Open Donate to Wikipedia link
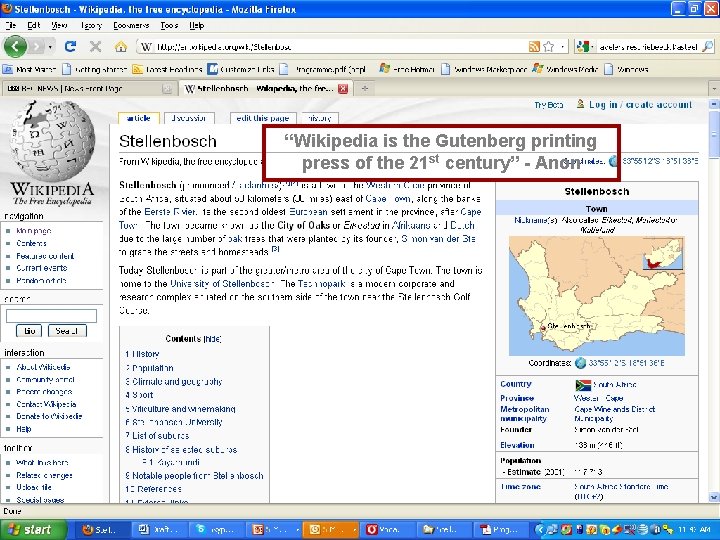Image resolution: width=720 pixels, height=540 pixels. coord(49,416)
